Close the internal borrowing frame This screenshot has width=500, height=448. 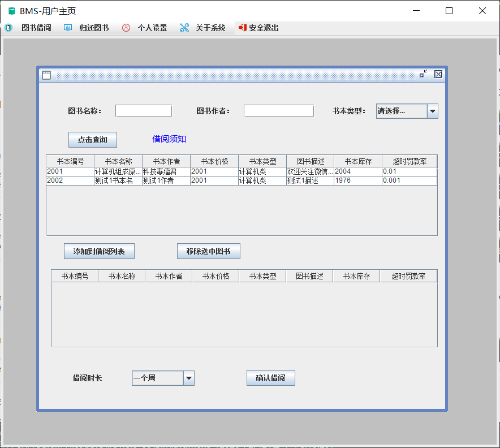438,74
